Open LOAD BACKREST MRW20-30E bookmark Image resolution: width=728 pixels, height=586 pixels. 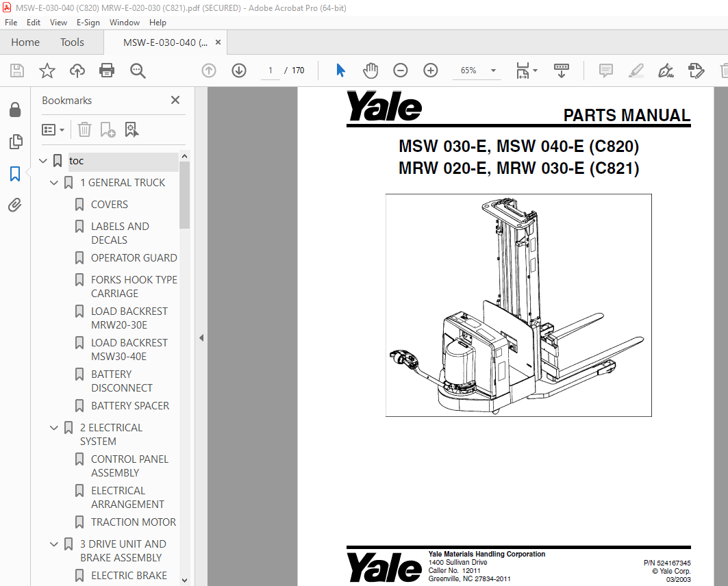tap(129, 318)
